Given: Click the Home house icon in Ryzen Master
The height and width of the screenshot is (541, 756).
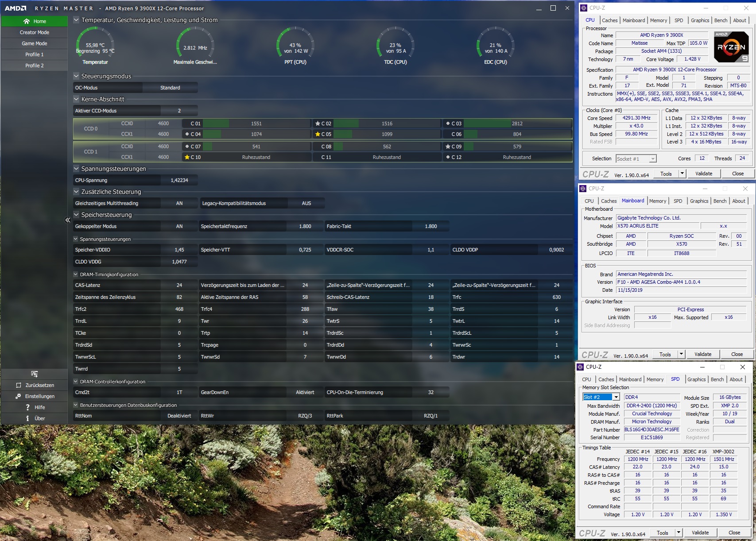Looking at the screenshot, I should 27,21.
